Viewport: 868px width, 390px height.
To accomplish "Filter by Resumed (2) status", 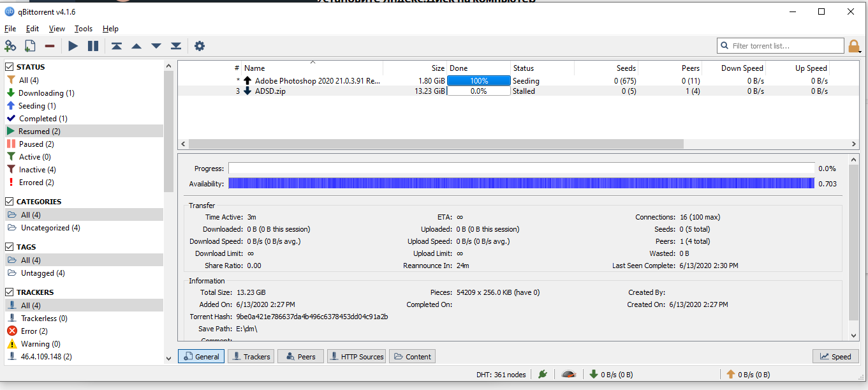I will tap(84, 131).
